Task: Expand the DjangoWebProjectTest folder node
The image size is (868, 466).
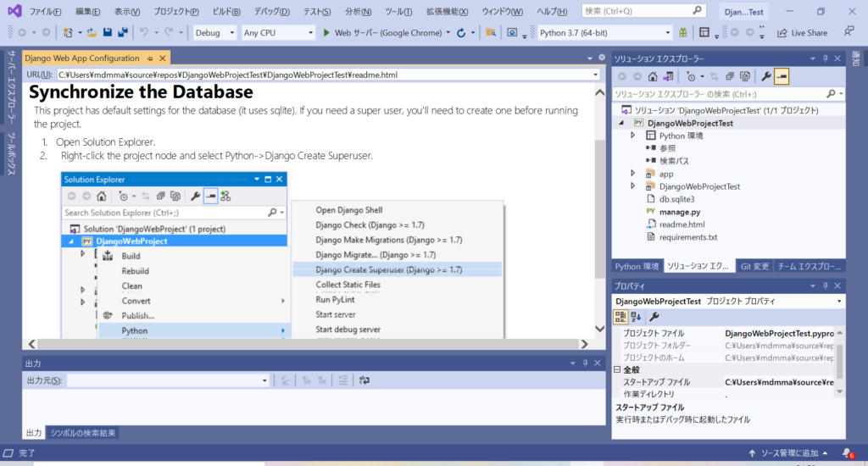Action: click(632, 186)
